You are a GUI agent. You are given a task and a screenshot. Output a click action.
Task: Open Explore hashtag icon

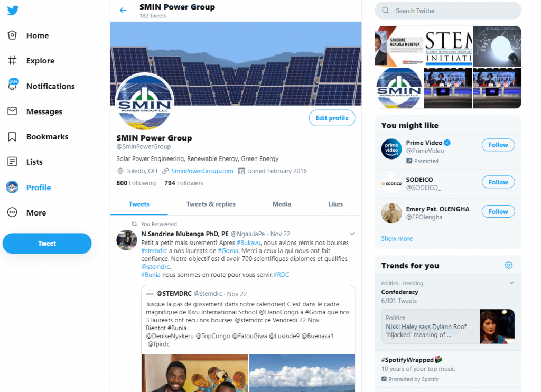point(12,60)
